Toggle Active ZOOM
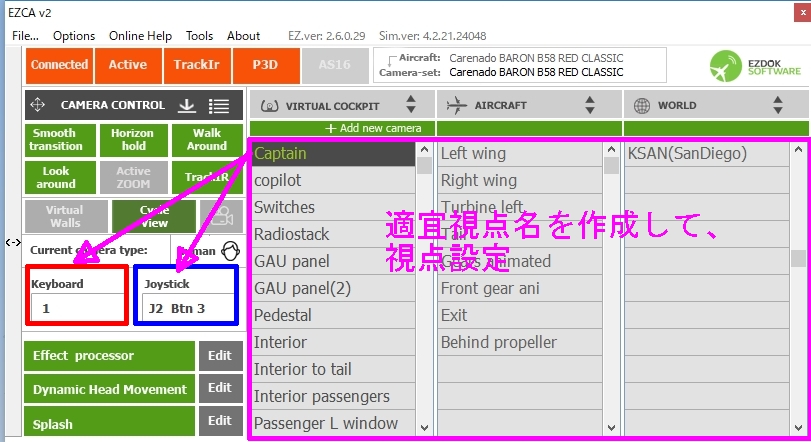 coord(133,178)
